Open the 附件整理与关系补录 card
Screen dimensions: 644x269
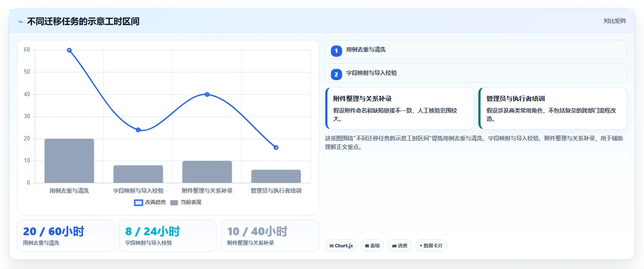click(x=400, y=108)
